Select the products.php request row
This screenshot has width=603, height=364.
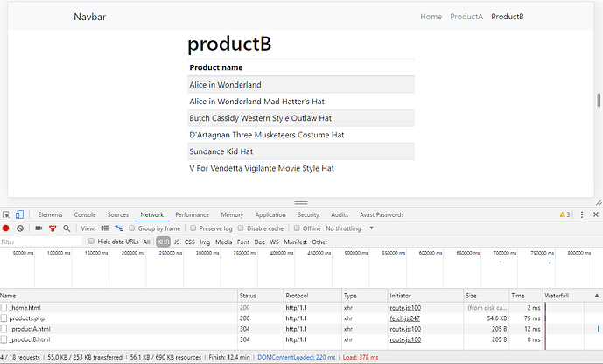28,318
